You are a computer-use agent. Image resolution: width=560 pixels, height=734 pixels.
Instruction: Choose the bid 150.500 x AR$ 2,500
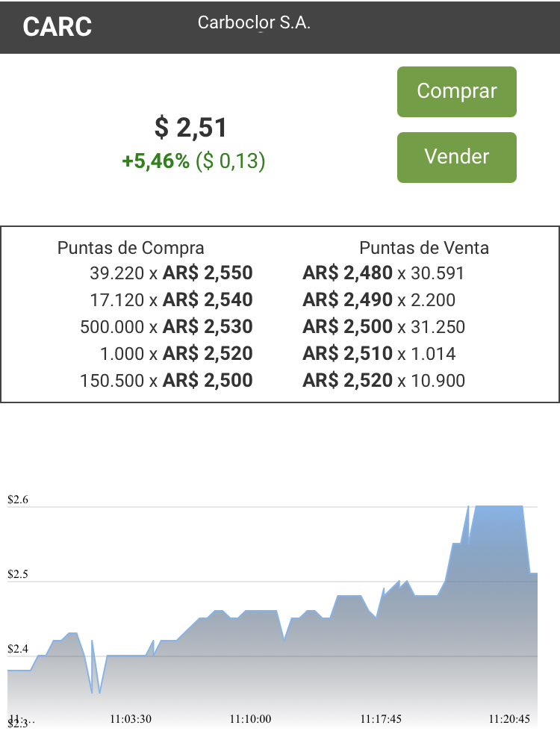click(167, 381)
